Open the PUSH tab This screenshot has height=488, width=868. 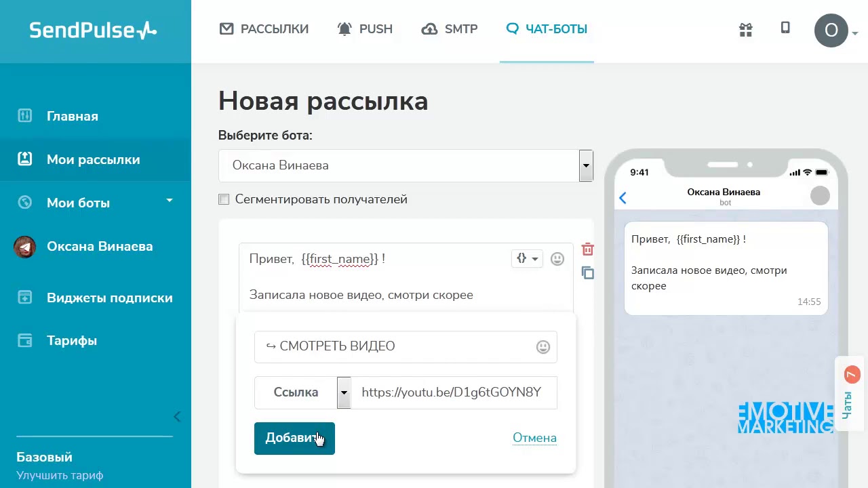point(365,29)
